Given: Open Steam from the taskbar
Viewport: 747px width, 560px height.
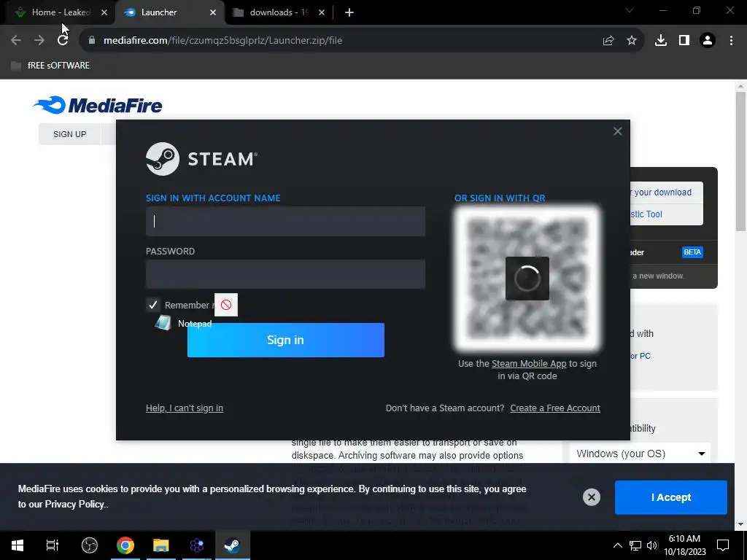Looking at the screenshot, I should click(x=233, y=545).
